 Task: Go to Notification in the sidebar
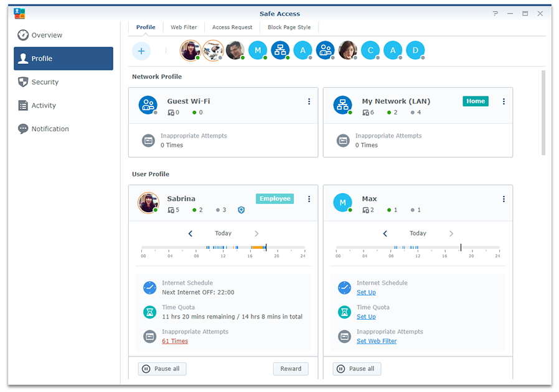click(50, 129)
